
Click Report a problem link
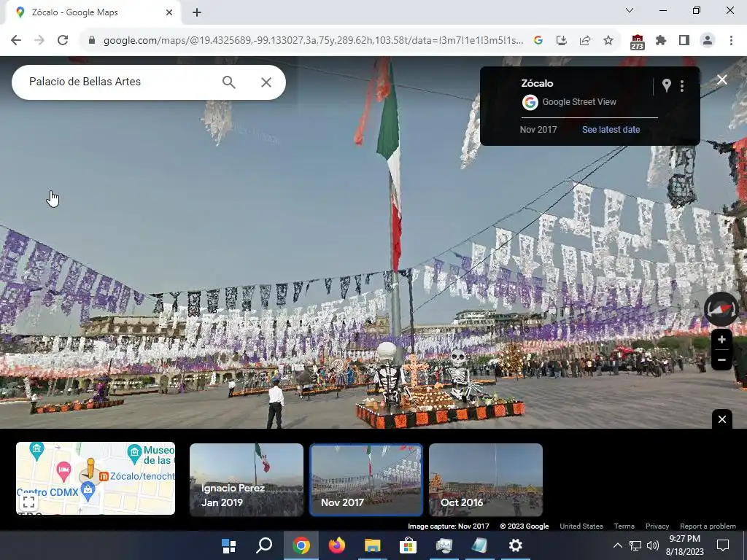pos(708,526)
